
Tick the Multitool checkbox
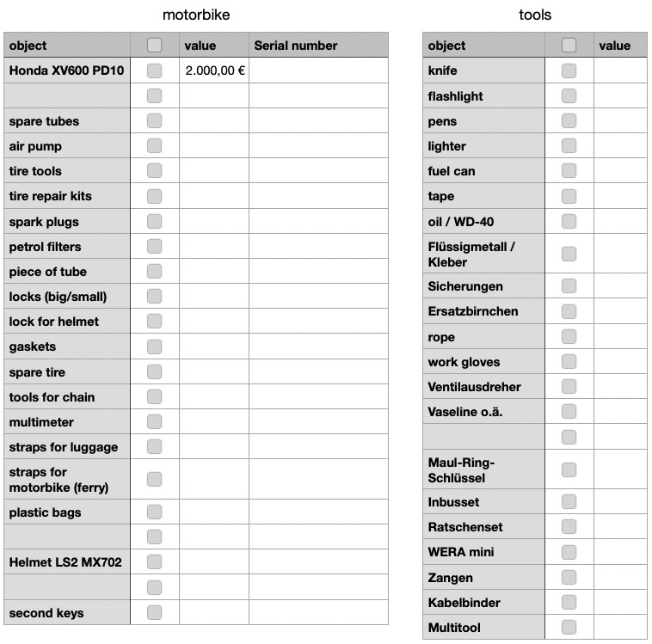pos(569,627)
